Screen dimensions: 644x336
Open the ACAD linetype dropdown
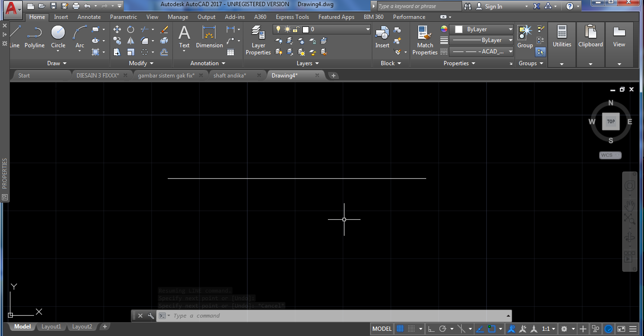point(481,52)
